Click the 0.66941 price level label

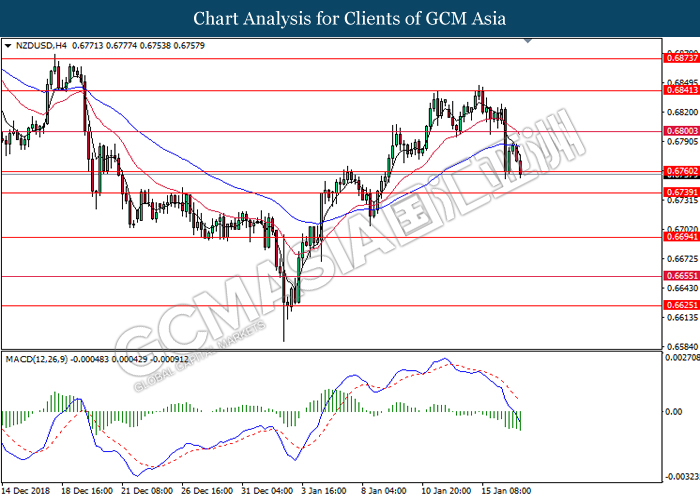[x=682, y=237]
